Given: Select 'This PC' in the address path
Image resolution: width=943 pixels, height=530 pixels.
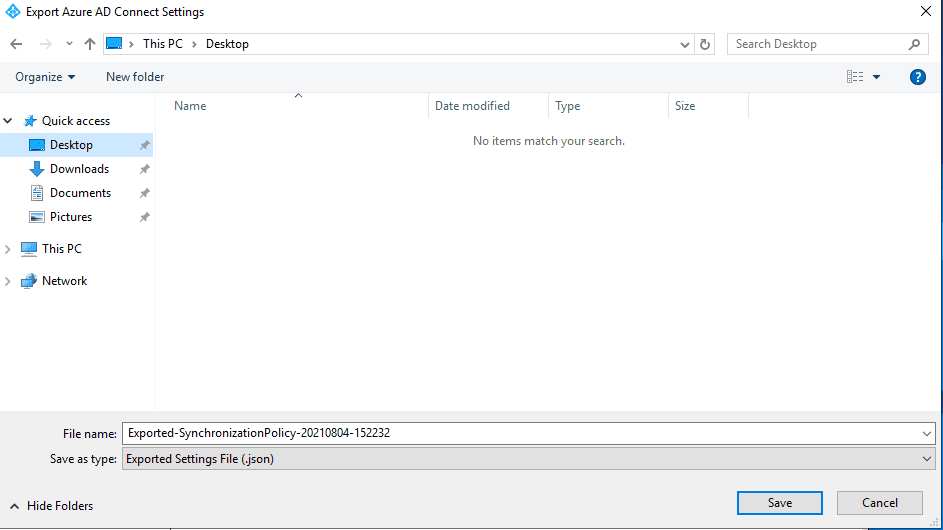Looking at the screenshot, I should (162, 44).
